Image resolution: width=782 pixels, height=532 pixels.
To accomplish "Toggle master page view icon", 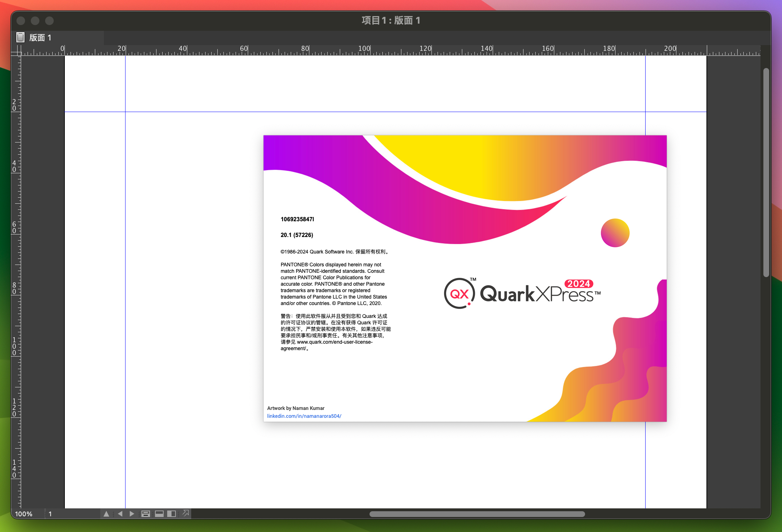I will point(145,514).
